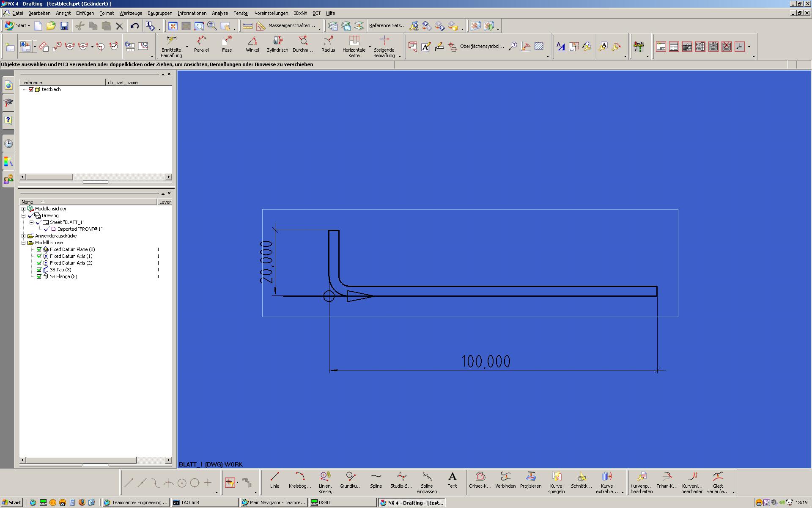This screenshot has width=812, height=508.
Task: Open the Analyse menu
Action: (220, 13)
